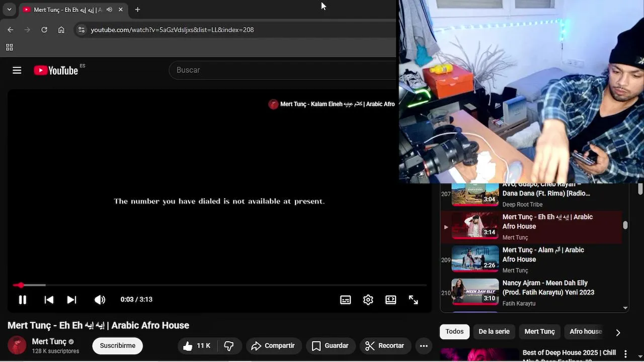Open more actions three-dot menu
This screenshot has width=644, height=362.
[x=424, y=346]
